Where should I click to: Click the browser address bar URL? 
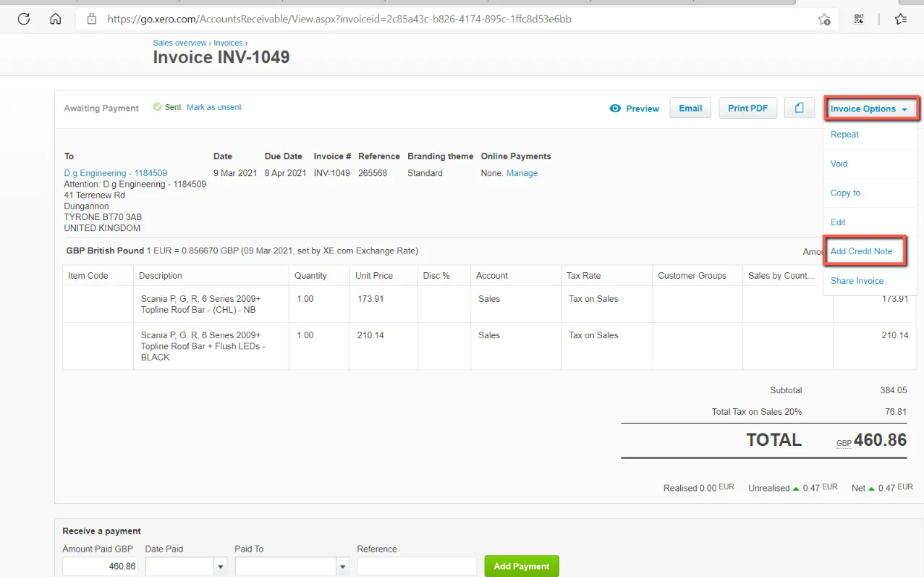pos(339,20)
